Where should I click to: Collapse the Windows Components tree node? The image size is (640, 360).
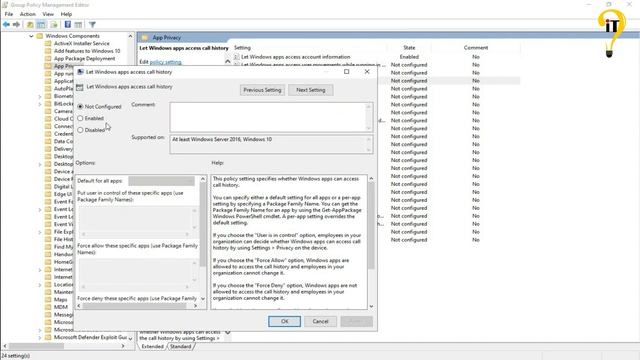click(31, 36)
